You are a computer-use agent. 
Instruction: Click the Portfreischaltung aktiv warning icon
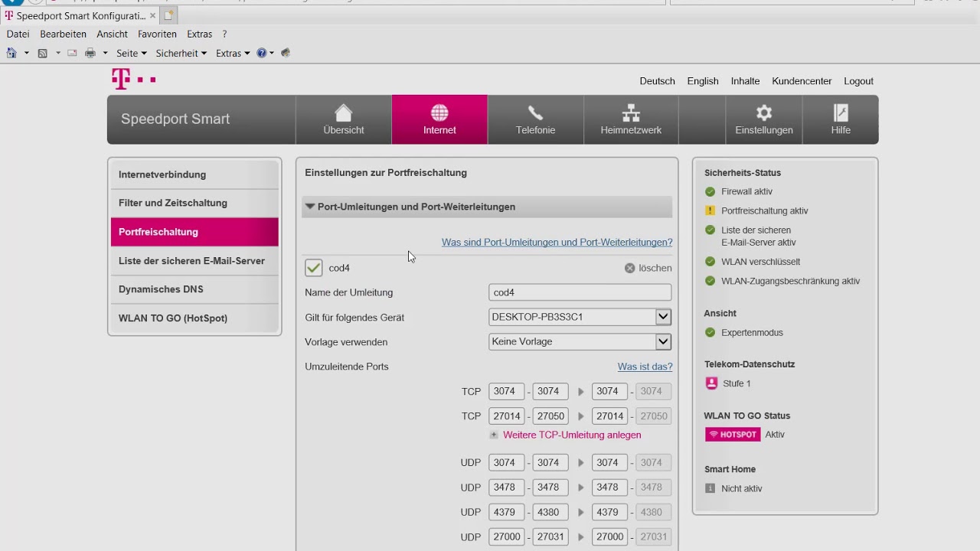pyautogui.click(x=710, y=210)
